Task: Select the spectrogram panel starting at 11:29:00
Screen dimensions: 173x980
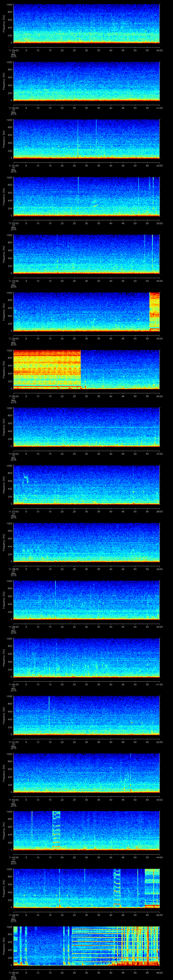Action: coord(86,24)
